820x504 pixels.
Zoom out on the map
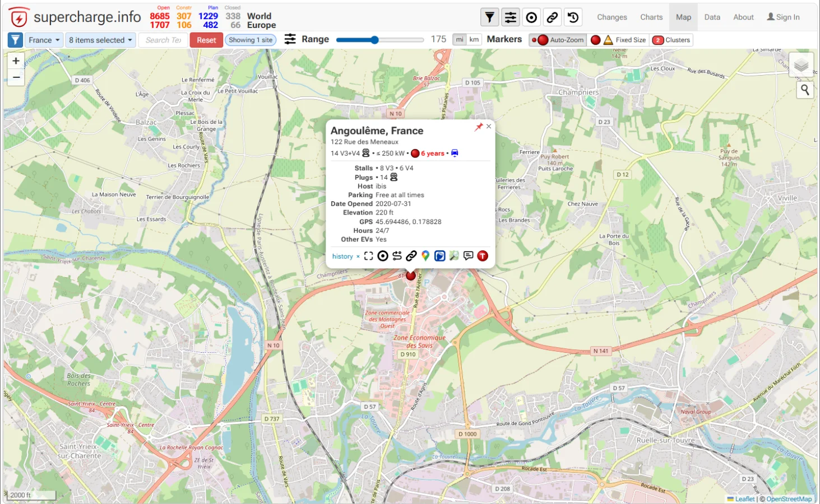click(16, 77)
